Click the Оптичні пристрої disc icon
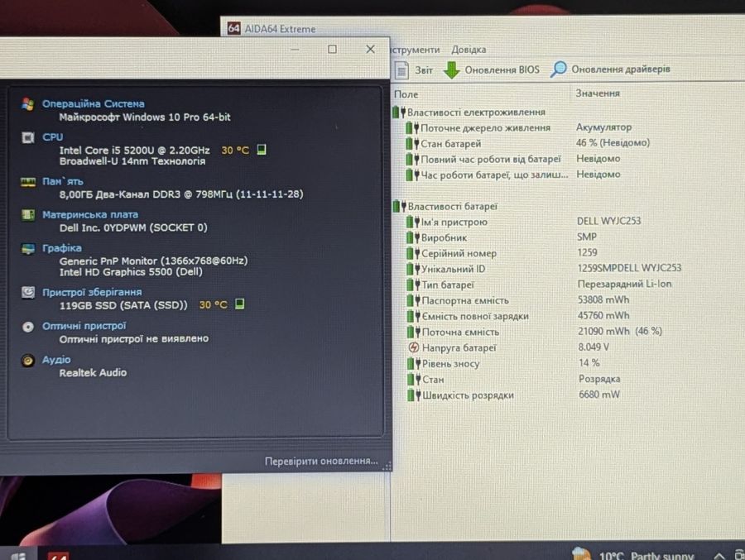 pos(28,327)
